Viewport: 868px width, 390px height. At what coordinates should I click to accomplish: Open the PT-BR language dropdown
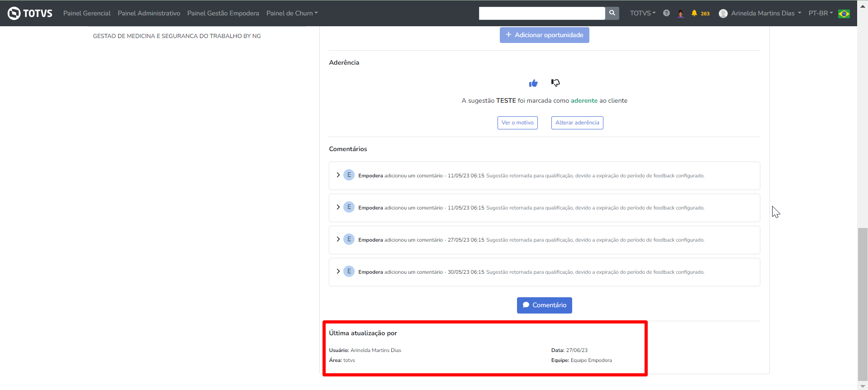(x=821, y=13)
